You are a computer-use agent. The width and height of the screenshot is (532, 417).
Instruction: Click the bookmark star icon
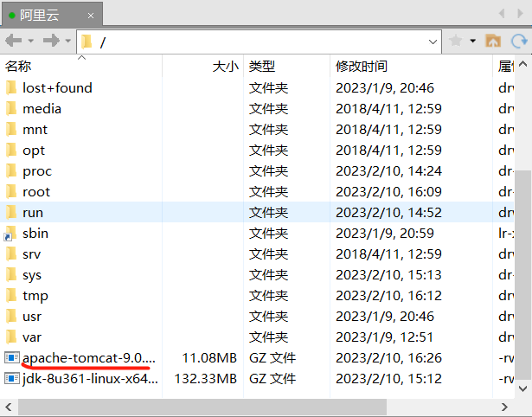(456, 41)
